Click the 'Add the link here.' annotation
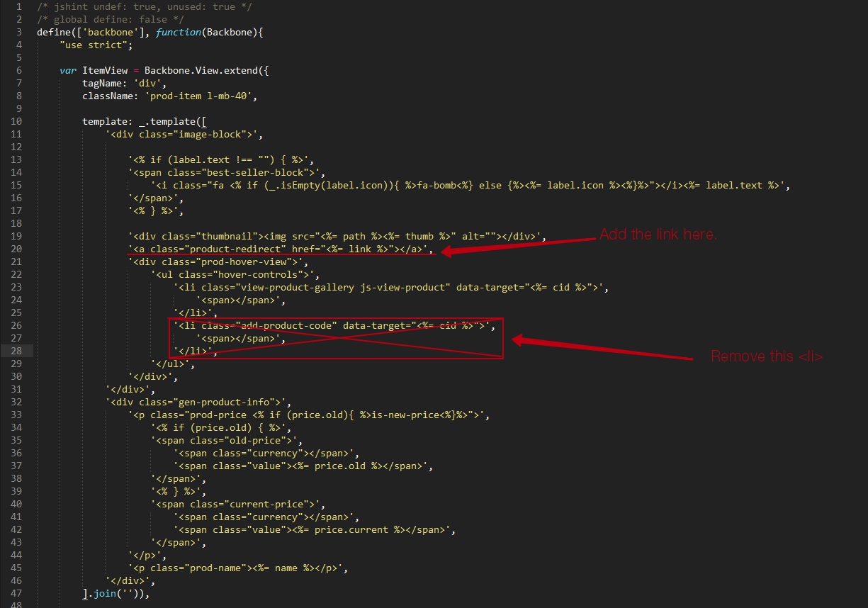Image resolution: width=868 pixels, height=608 pixels. tap(658, 235)
